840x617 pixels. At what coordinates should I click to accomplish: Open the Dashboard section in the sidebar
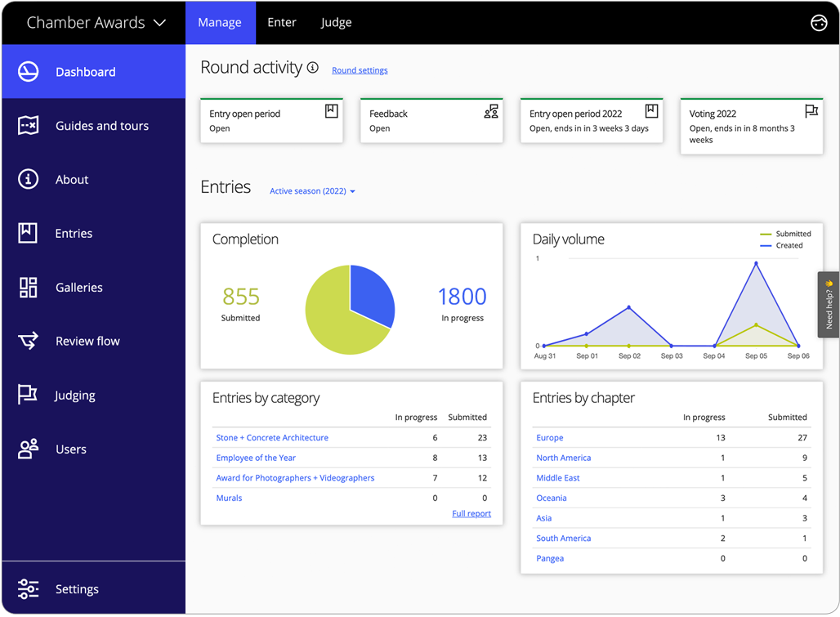coord(27,71)
